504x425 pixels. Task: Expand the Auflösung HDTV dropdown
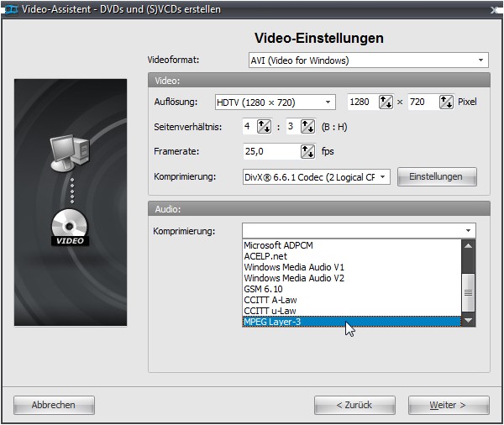328,102
